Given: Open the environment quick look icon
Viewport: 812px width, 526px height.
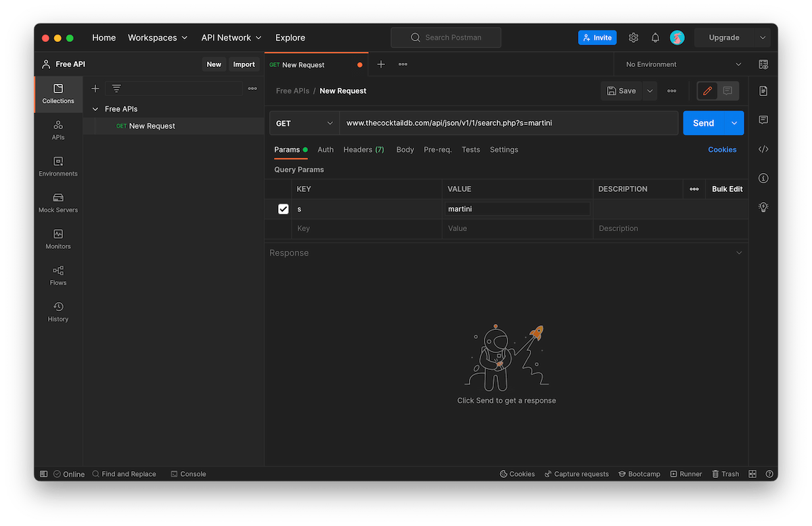Looking at the screenshot, I should point(763,64).
